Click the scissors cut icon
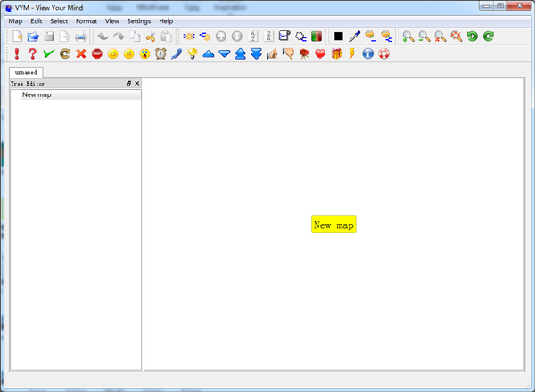 (150, 37)
